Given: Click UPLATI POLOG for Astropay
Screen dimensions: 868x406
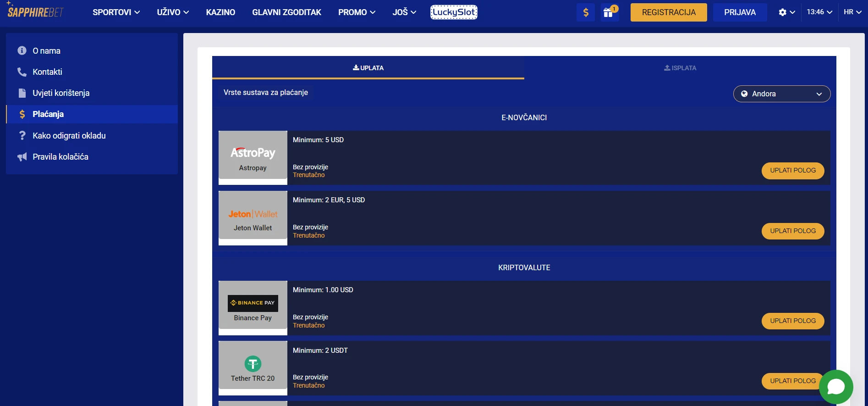Looking at the screenshot, I should click(x=793, y=171).
